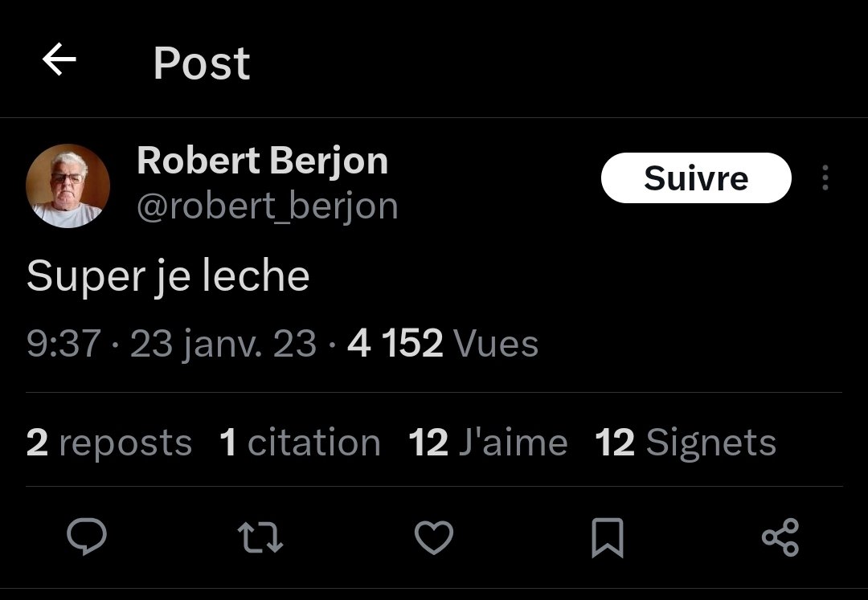Screen dimensions: 868x600
Task: Select the "Super je leche" post text
Action: (168, 276)
